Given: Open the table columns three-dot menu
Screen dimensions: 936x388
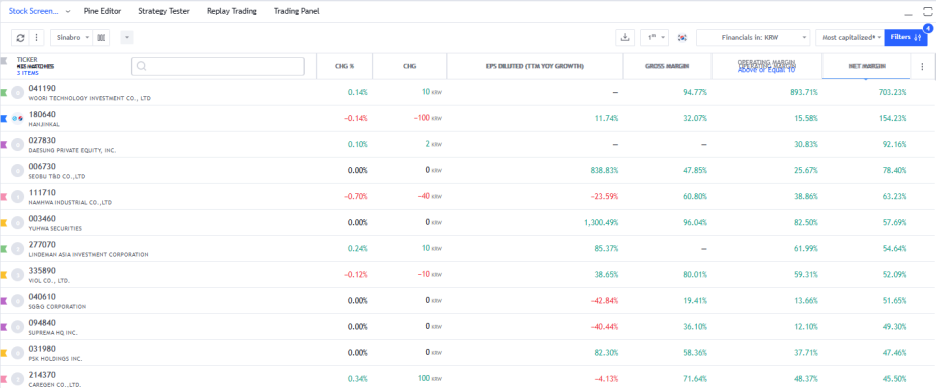Looking at the screenshot, I should pos(922,66).
